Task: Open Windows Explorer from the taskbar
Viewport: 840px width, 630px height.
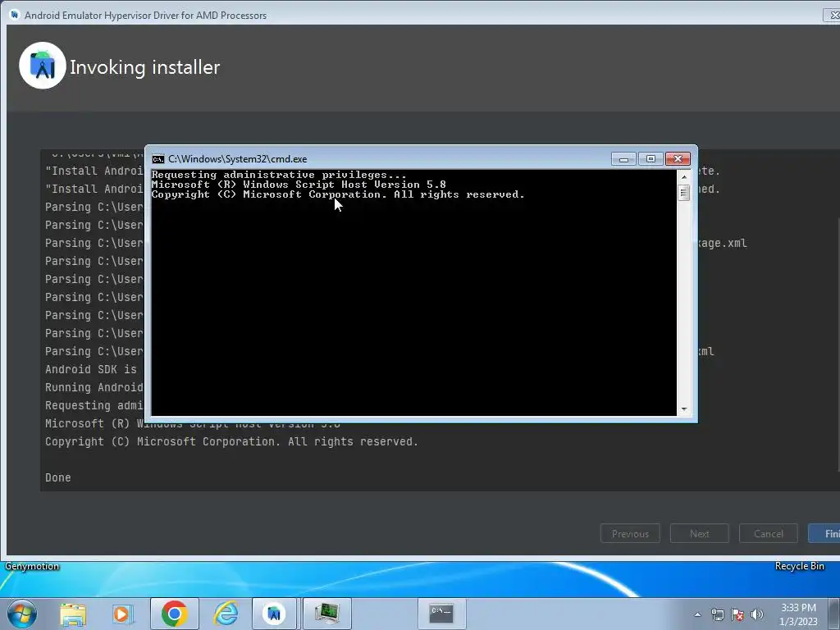Action: pos(73,614)
